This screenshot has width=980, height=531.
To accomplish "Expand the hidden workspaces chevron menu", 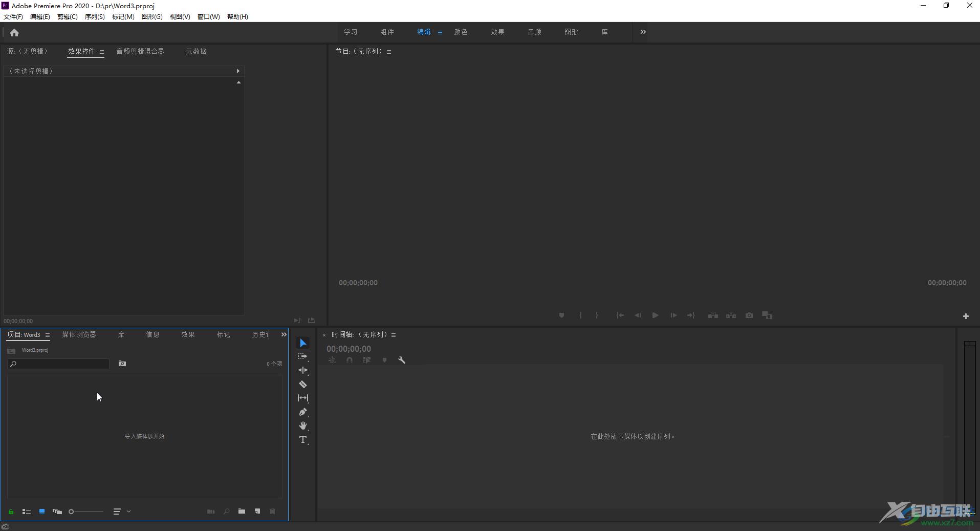I will (x=643, y=32).
